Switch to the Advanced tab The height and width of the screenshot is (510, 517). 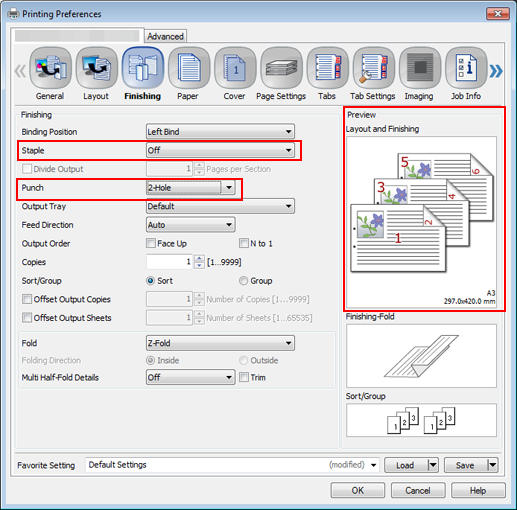tap(165, 36)
